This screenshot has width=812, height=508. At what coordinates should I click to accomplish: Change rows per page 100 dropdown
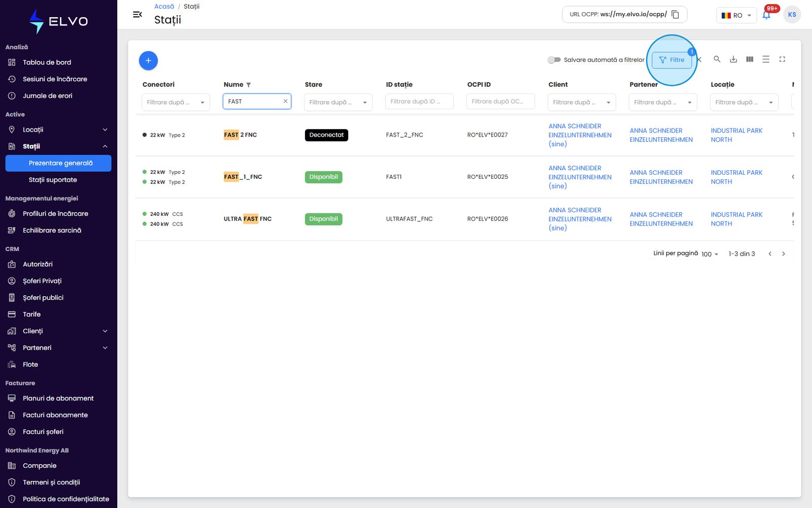710,254
